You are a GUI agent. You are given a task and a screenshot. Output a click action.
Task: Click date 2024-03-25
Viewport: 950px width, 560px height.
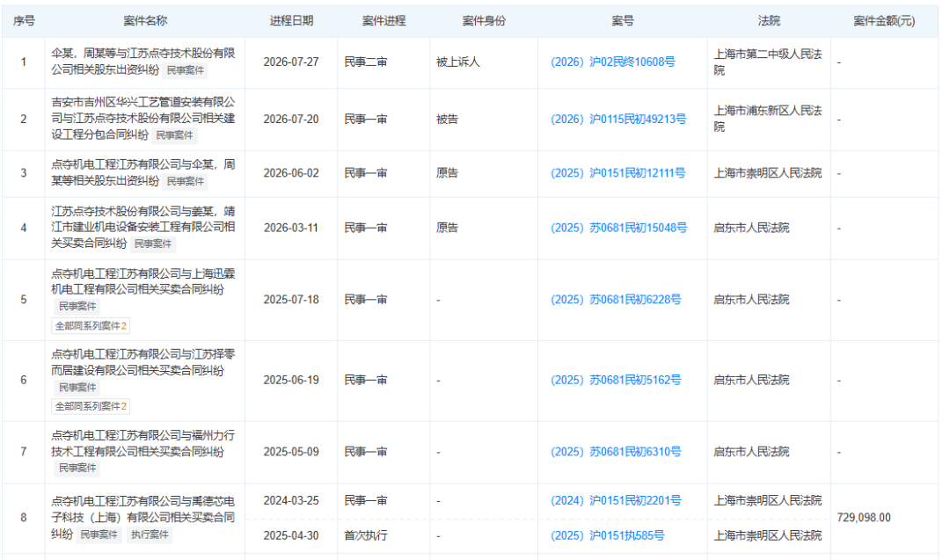tap(291, 501)
